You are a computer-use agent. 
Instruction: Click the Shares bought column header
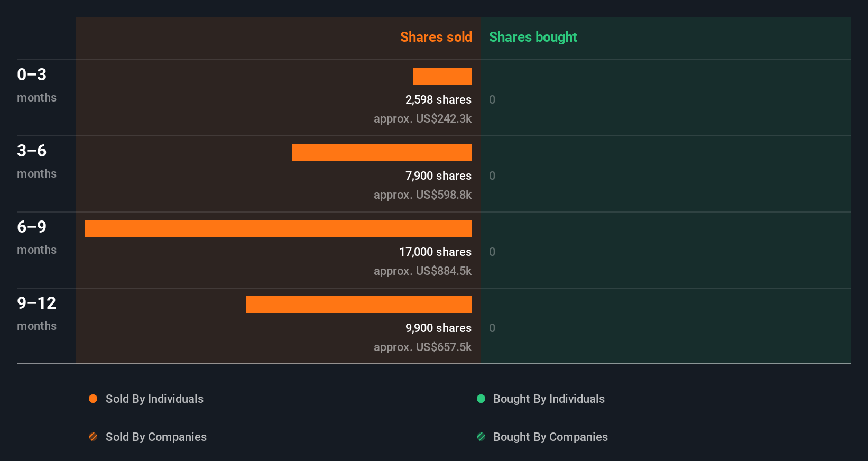pos(533,37)
